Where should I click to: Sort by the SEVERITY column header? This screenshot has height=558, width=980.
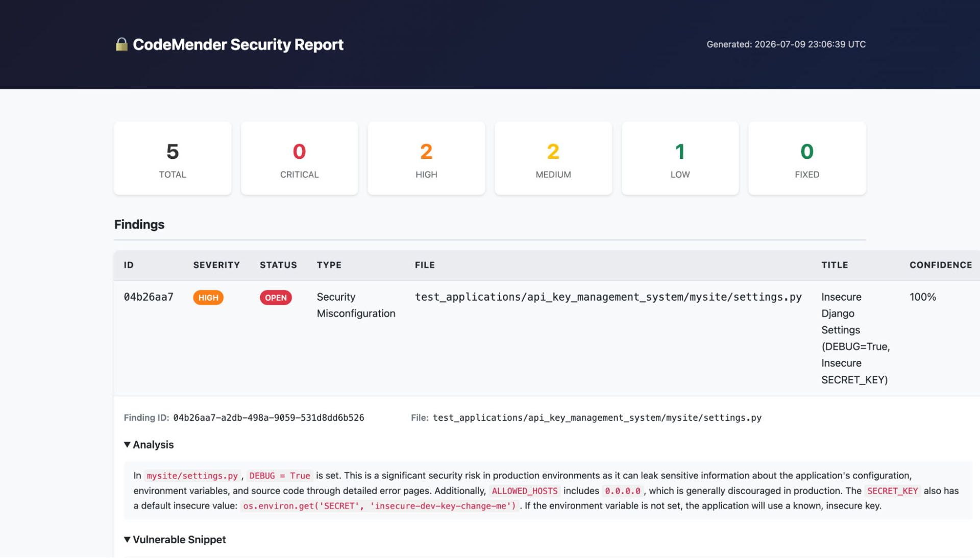click(x=216, y=265)
